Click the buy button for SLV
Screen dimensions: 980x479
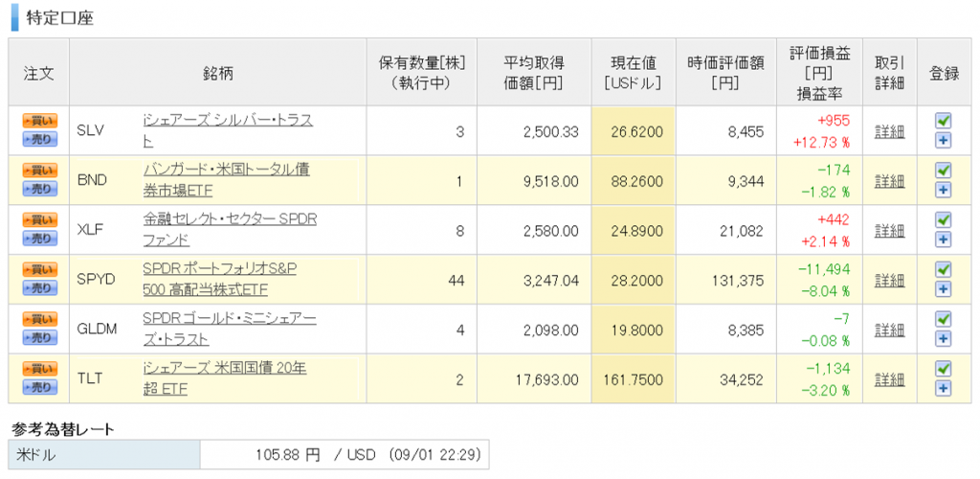tap(39, 122)
